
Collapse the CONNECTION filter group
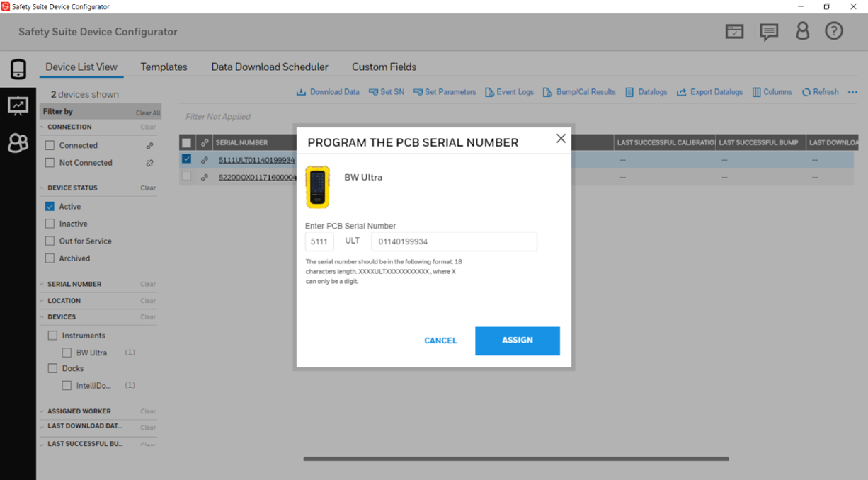(x=41, y=127)
